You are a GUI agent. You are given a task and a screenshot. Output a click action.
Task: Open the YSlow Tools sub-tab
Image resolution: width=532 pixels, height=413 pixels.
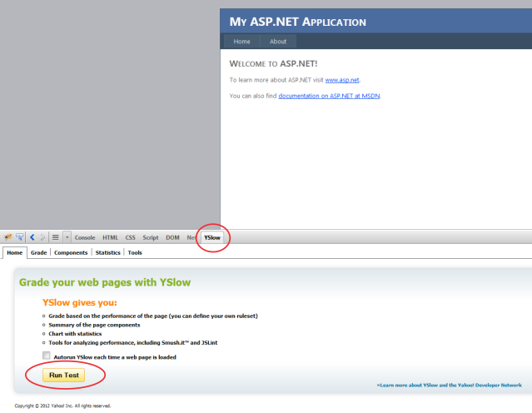[135, 252]
